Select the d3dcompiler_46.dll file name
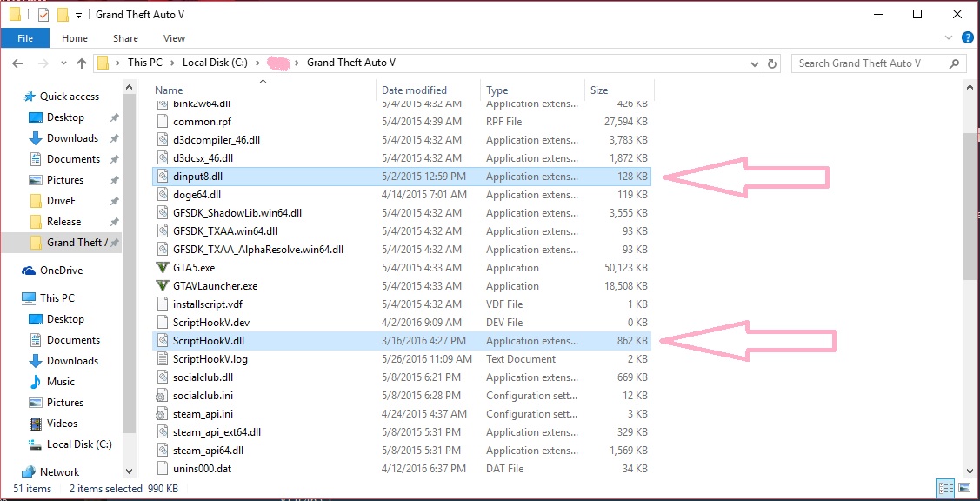Image resolution: width=980 pixels, height=501 pixels. coord(217,140)
